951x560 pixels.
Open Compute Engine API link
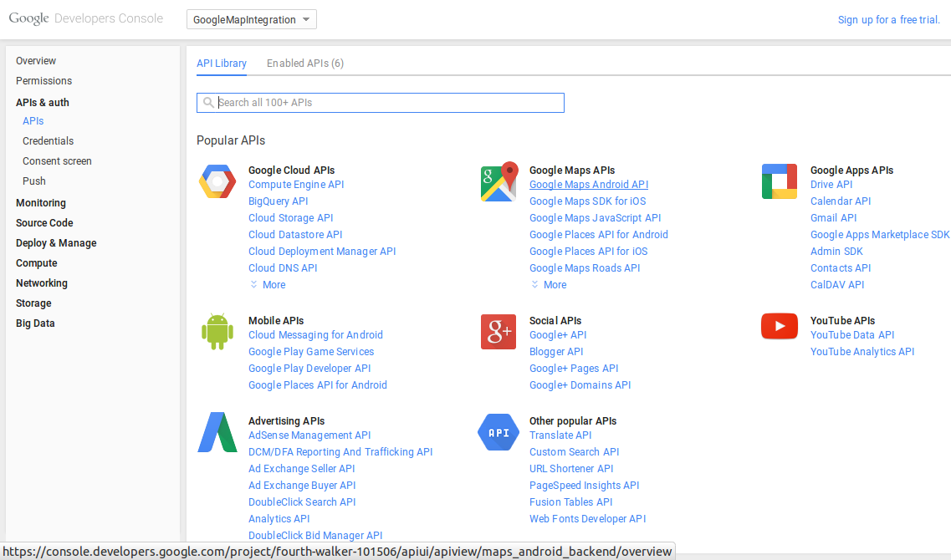(296, 184)
